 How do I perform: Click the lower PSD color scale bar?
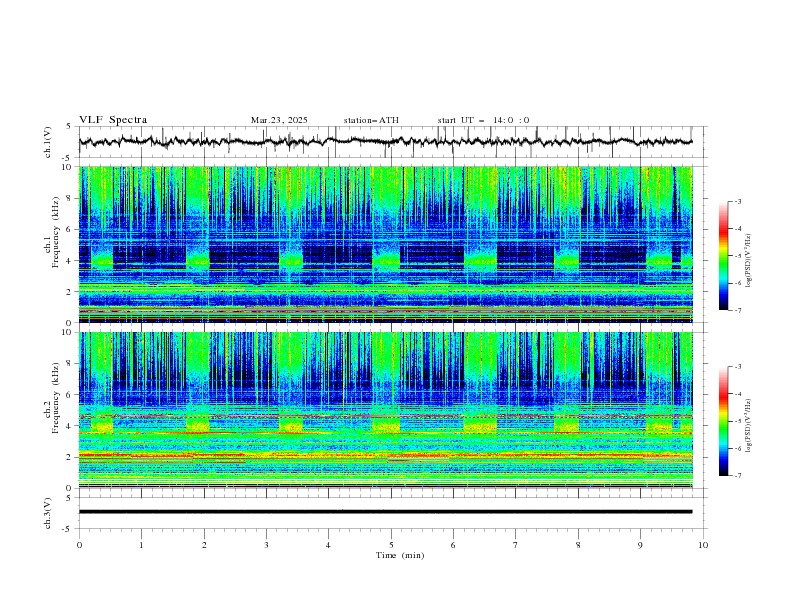(723, 421)
